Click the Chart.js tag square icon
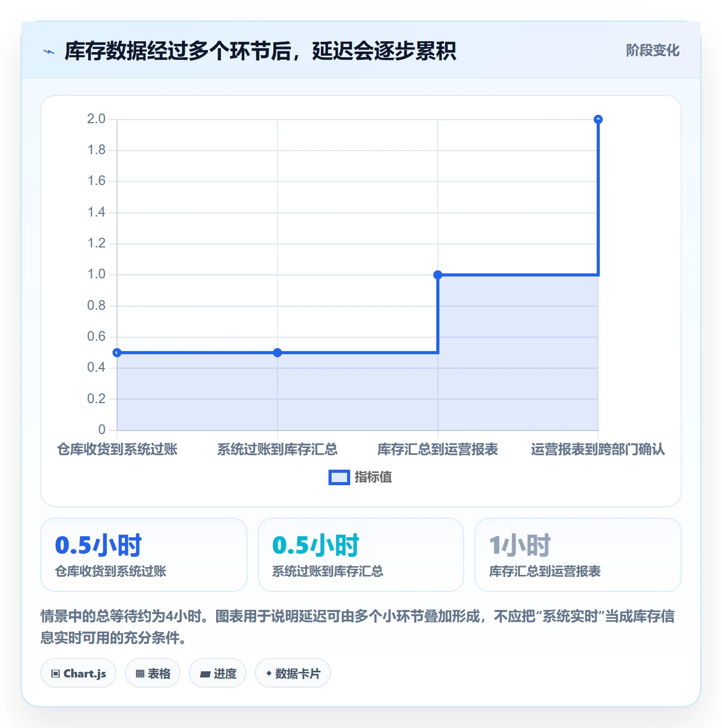Viewport: 722px width, 728px height. pyautogui.click(x=56, y=673)
